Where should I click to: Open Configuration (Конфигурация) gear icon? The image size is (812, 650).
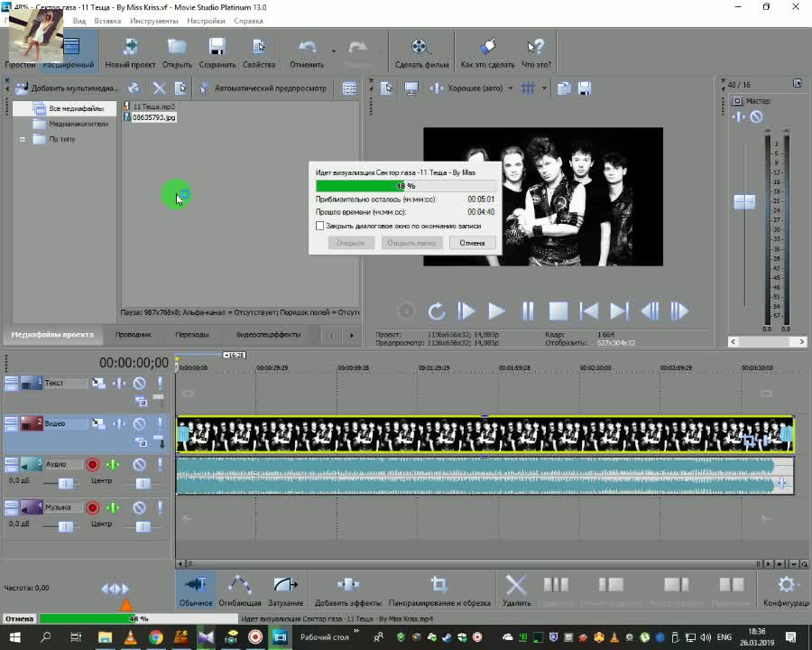(786, 586)
